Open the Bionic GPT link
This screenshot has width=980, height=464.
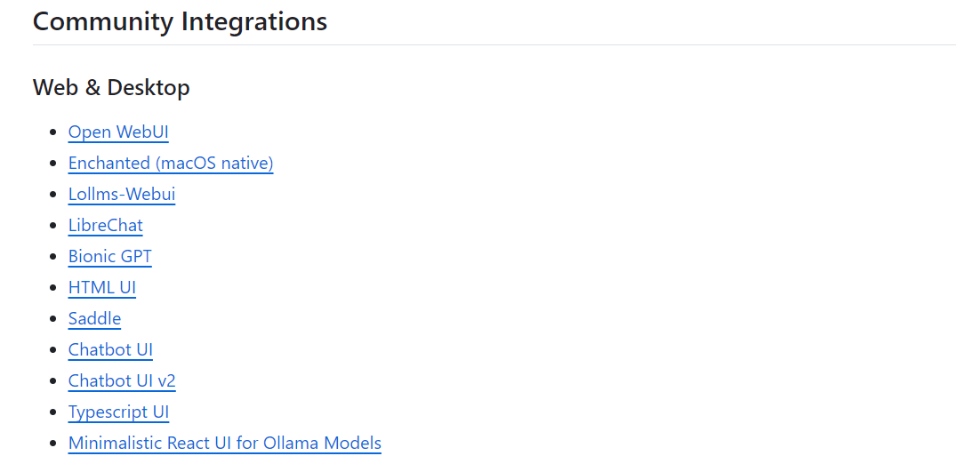(109, 257)
